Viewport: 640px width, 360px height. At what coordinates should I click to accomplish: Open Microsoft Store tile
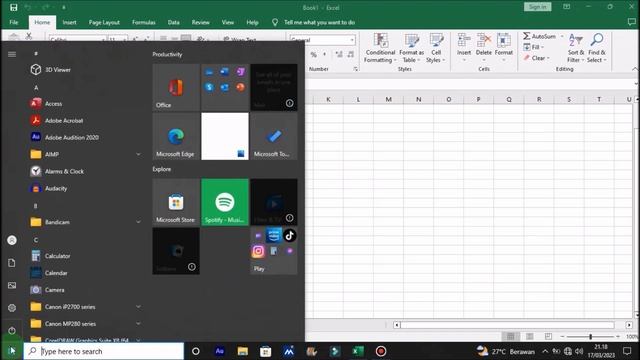(x=176, y=202)
